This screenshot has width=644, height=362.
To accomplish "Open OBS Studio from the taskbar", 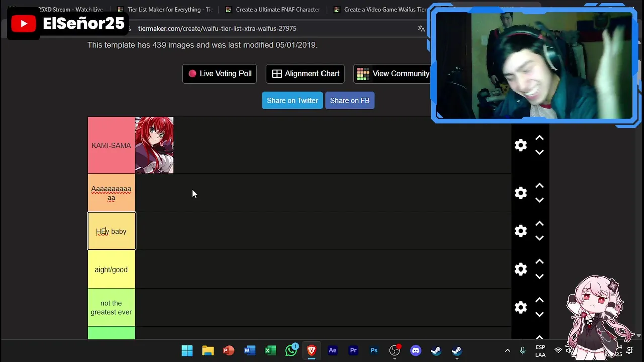I will (x=395, y=350).
